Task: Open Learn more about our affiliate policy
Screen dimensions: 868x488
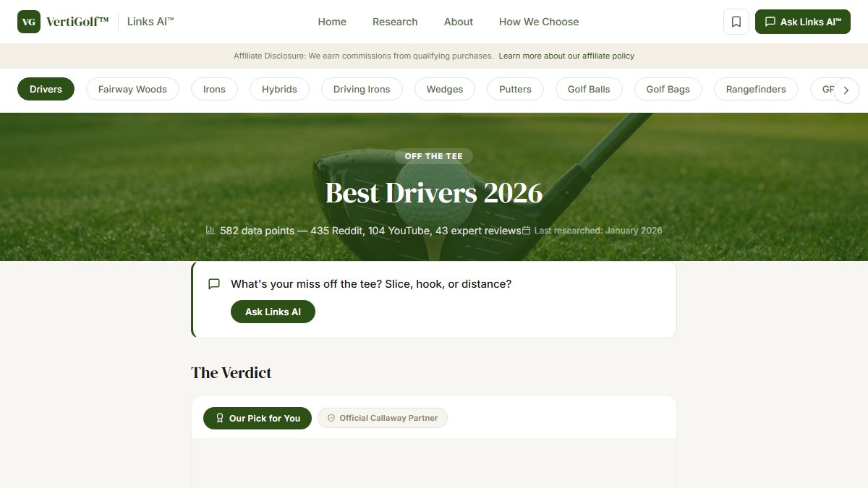Action: pos(566,56)
